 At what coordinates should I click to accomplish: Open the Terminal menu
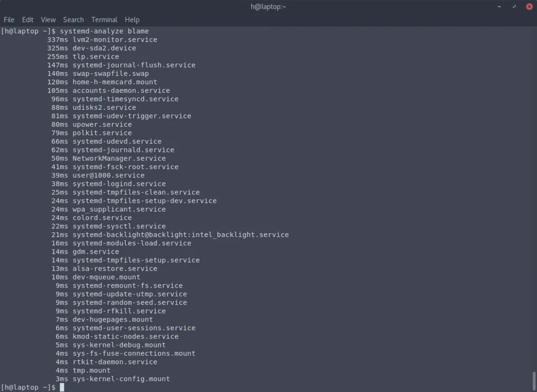tap(104, 20)
